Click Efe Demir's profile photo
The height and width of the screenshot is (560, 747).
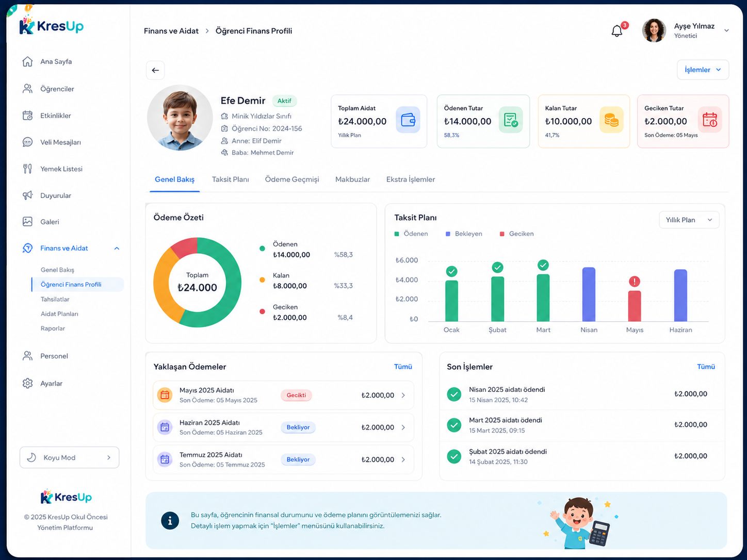[180, 118]
